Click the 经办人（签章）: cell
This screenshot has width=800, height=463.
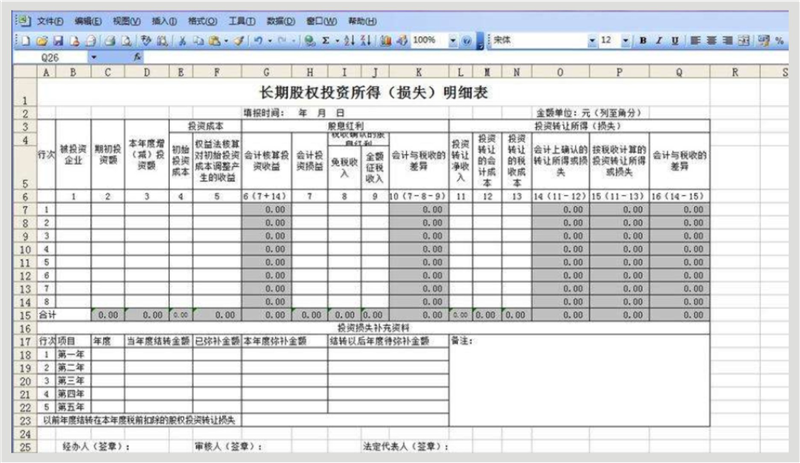96,446
